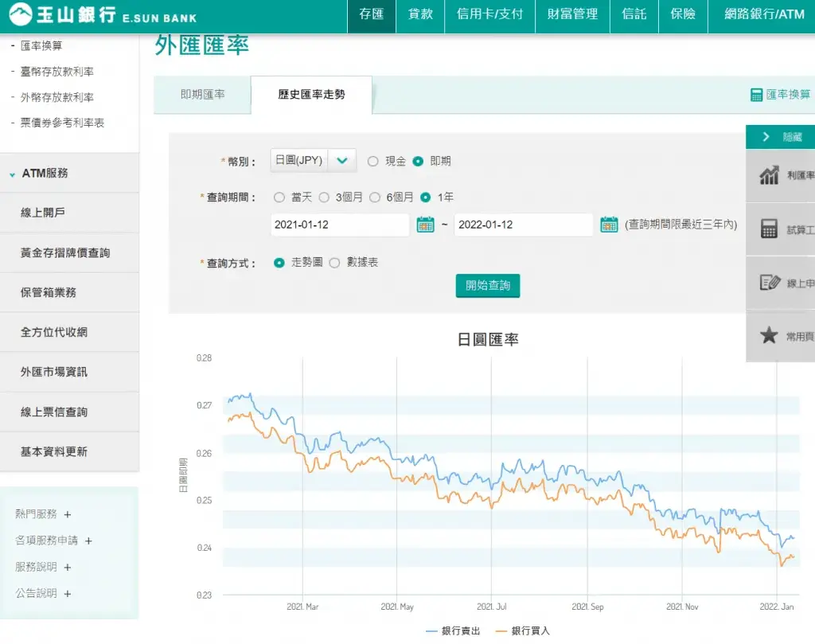815x644 pixels.
Task: Toggle the 銀行買入 legend series
Action: coord(522,630)
